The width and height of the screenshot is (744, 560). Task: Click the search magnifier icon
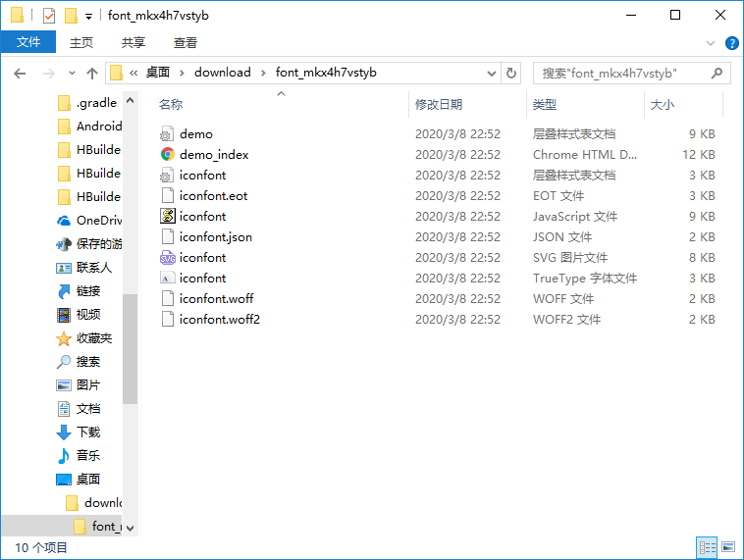[x=717, y=73]
